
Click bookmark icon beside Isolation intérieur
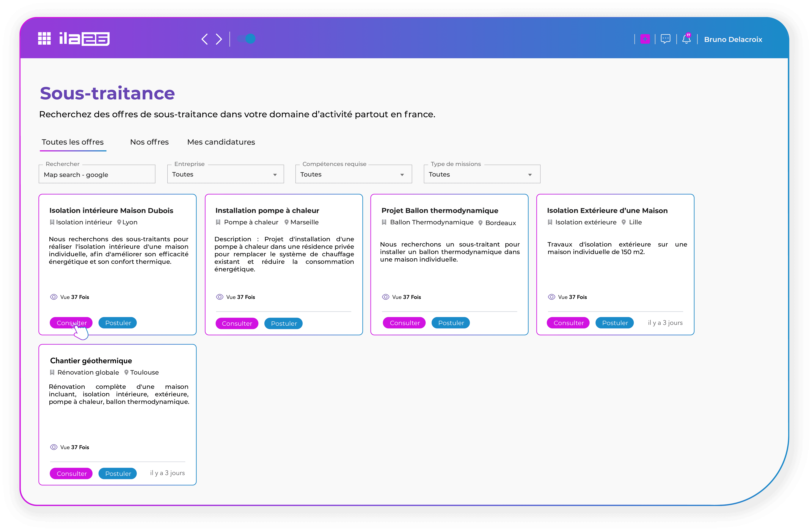[52, 222]
